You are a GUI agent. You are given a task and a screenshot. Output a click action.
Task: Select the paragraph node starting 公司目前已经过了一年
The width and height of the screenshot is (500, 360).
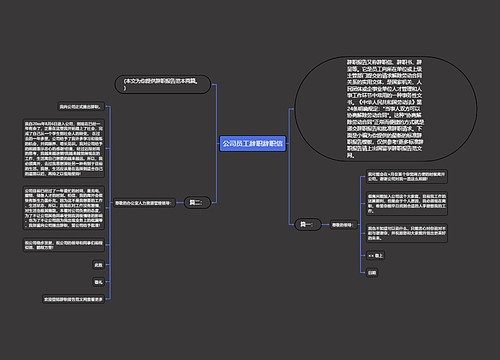tap(64, 208)
